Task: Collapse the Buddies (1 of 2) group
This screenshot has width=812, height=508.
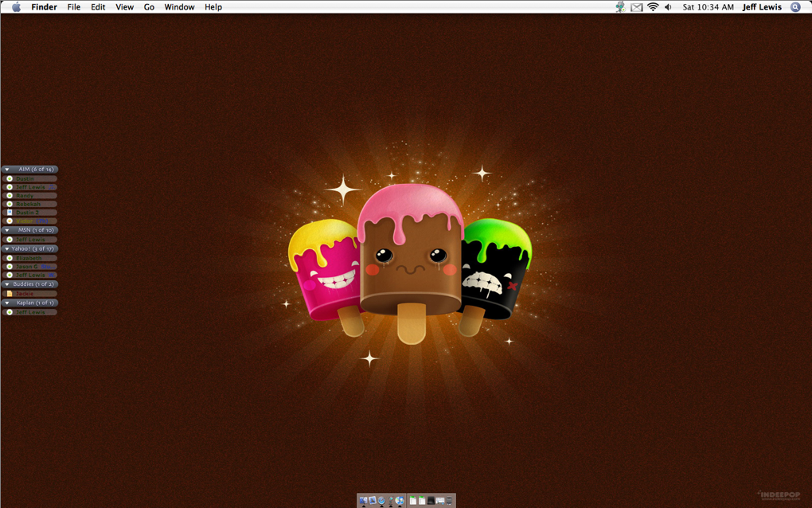Action: (6, 283)
